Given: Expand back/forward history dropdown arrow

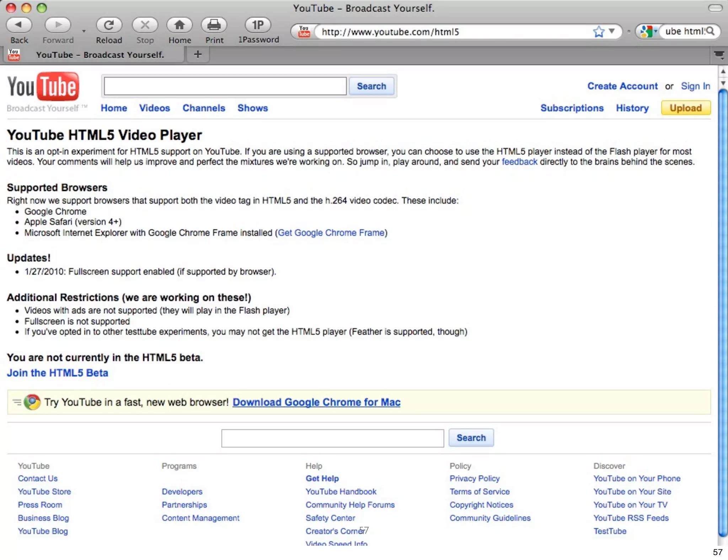Looking at the screenshot, I should [84, 31].
